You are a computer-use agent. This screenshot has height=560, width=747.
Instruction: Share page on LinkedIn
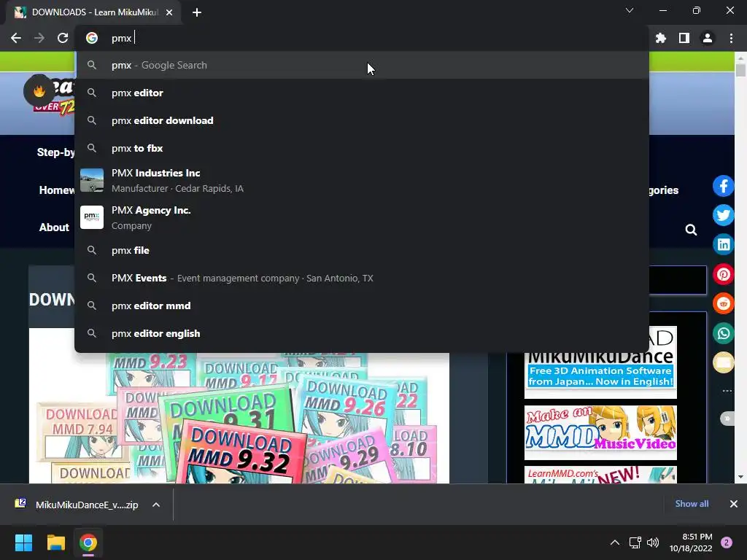point(723,245)
